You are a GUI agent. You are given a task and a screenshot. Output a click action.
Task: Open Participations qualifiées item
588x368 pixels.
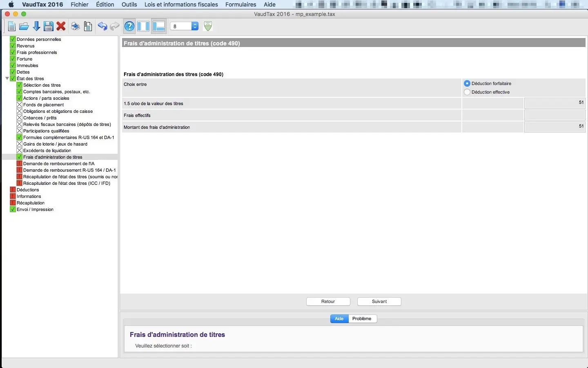(x=46, y=131)
